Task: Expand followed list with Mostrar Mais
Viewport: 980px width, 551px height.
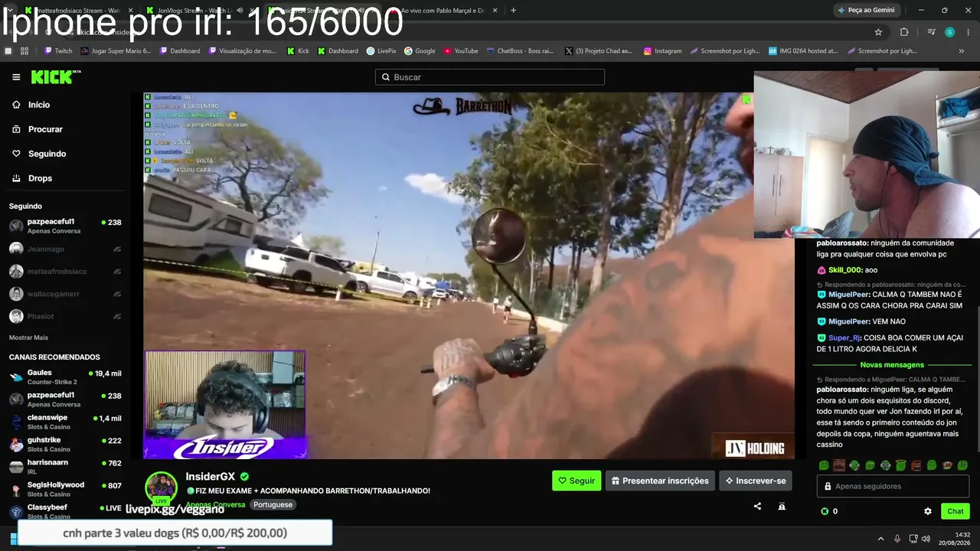Action: [x=28, y=337]
